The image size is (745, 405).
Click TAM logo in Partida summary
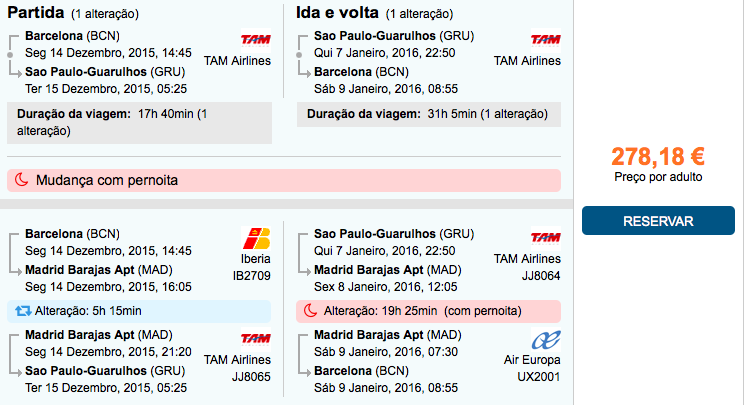coord(256,40)
